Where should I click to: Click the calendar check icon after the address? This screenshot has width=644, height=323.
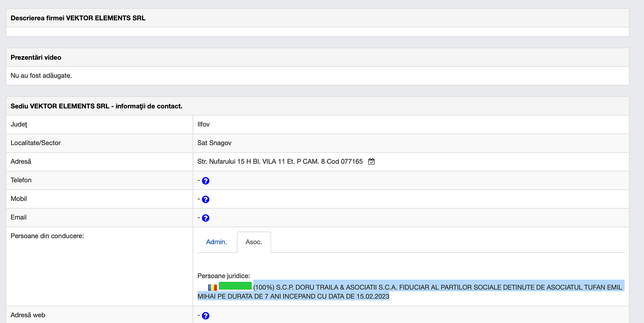[372, 161]
